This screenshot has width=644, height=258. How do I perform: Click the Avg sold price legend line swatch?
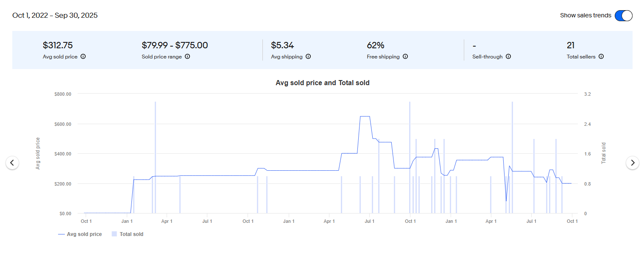point(61,234)
